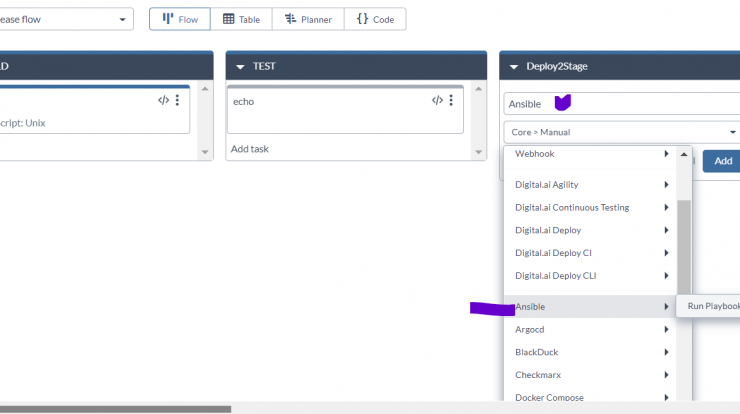This screenshot has width=740, height=414.
Task: Expand the Digital.ai Deploy CLI submenu
Action: click(x=590, y=275)
